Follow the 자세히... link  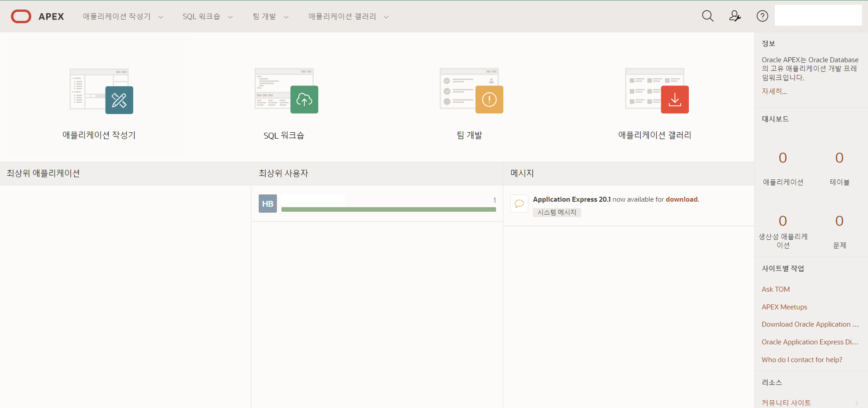click(x=774, y=91)
